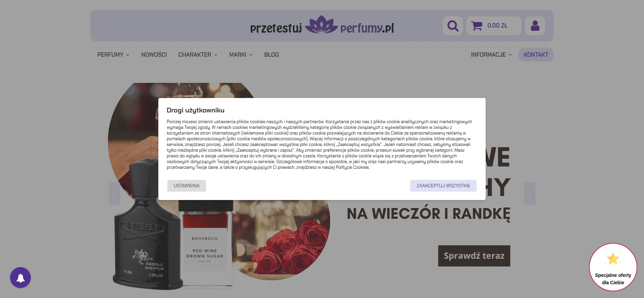644x298 pixels.
Task: Click the 0.00 ZŁ cart total
Action: 497,26
